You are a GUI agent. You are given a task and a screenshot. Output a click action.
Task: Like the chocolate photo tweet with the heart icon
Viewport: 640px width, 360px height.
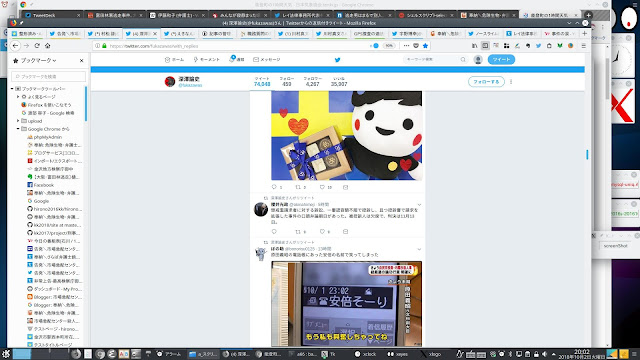(322, 187)
